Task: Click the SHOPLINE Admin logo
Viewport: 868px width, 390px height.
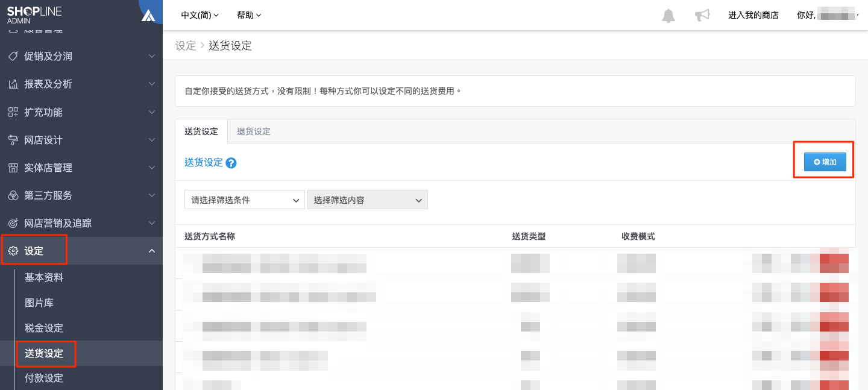Action: point(34,14)
